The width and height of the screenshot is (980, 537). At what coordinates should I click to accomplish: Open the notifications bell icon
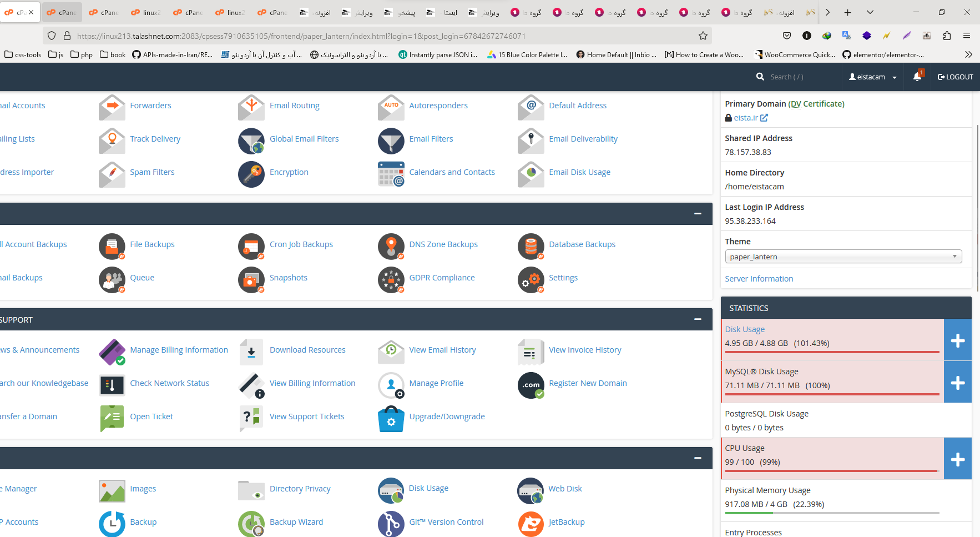point(917,77)
